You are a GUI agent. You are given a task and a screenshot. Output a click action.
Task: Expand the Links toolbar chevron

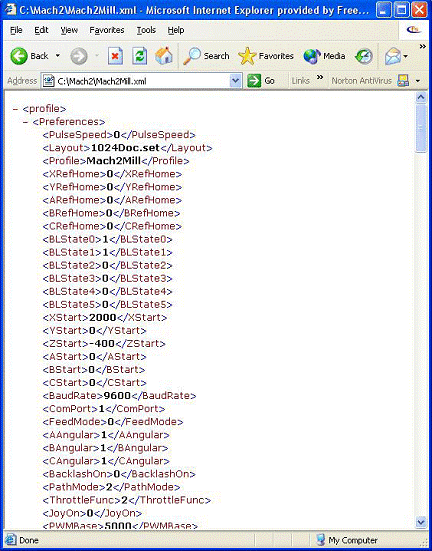320,77
